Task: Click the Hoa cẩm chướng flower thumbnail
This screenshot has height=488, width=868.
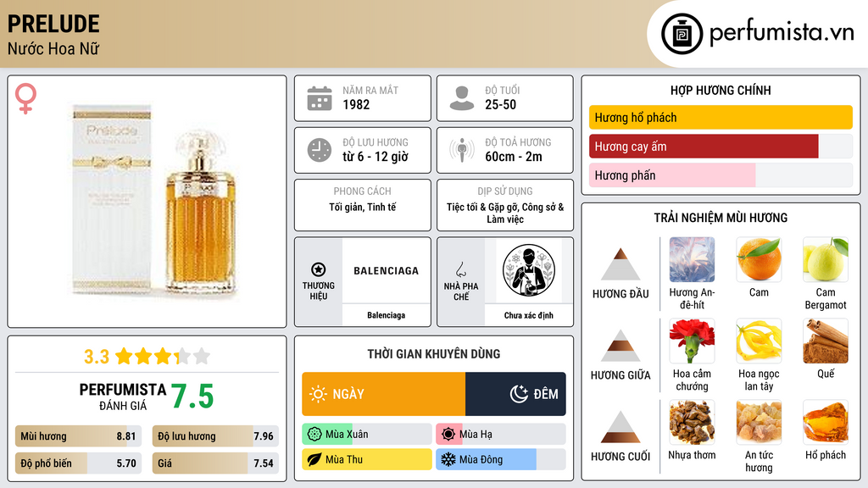Action: 692,341
